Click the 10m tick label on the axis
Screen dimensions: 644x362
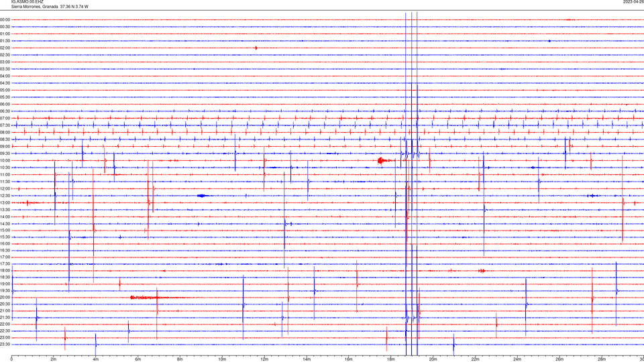222,359
